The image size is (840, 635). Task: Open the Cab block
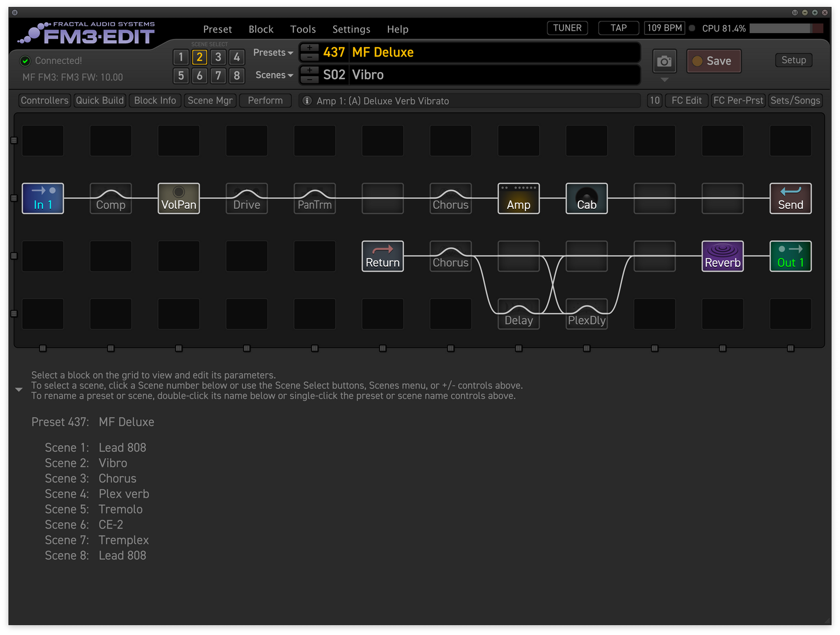pyautogui.click(x=586, y=198)
